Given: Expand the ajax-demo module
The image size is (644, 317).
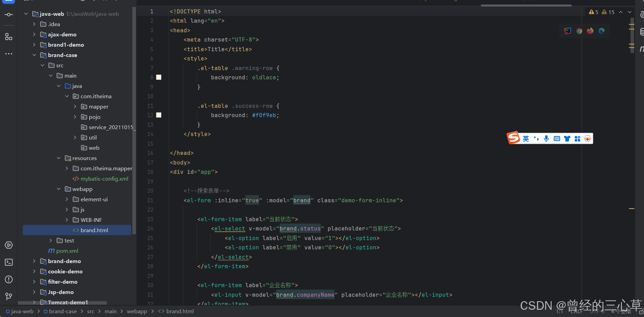Looking at the screenshot, I should coord(34,34).
